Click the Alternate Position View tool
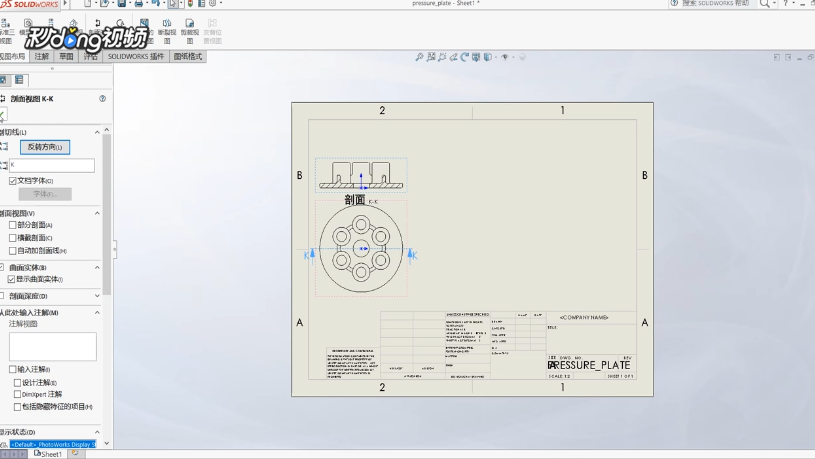Image resolution: width=815 pixels, height=459 pixels. click(212, 31)
